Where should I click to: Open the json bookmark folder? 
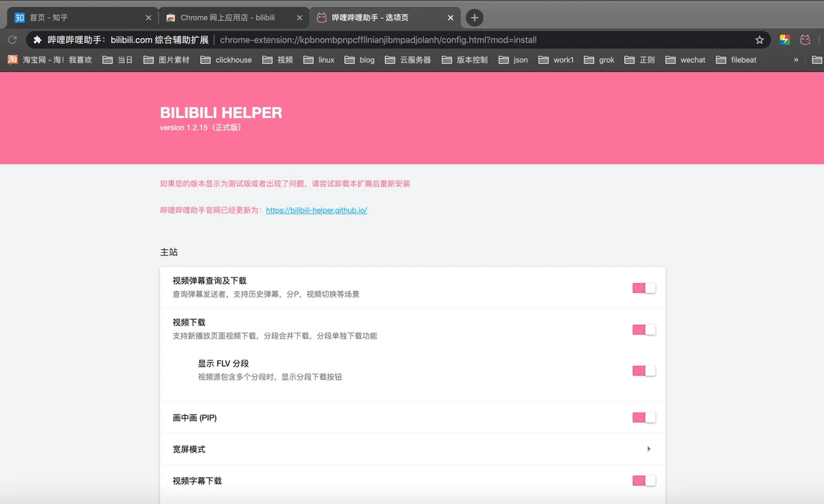tap(514, 60)
